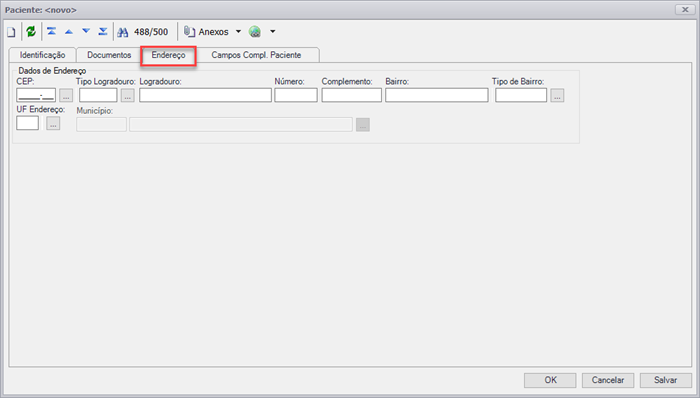Close the Paciente window
Image resolution: width=700 pixels, height=398 pixels.
[685, 9]
